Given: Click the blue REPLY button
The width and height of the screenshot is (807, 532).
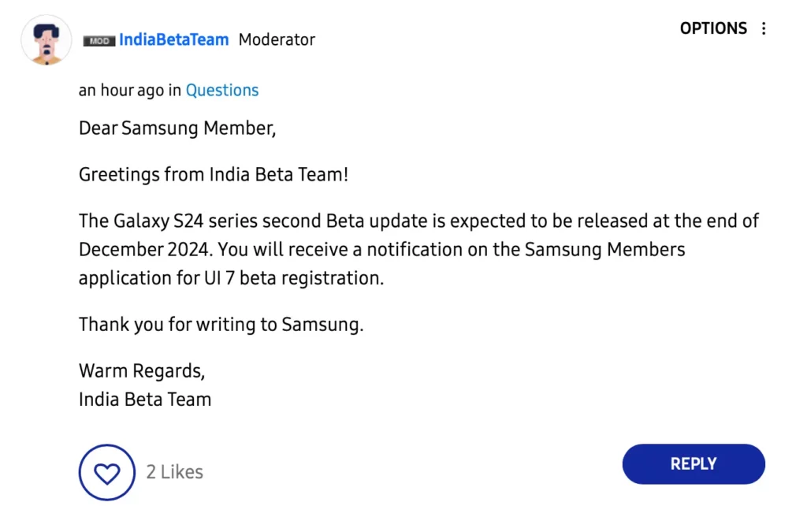Looking at the screenshot, I should coord(694,463).
